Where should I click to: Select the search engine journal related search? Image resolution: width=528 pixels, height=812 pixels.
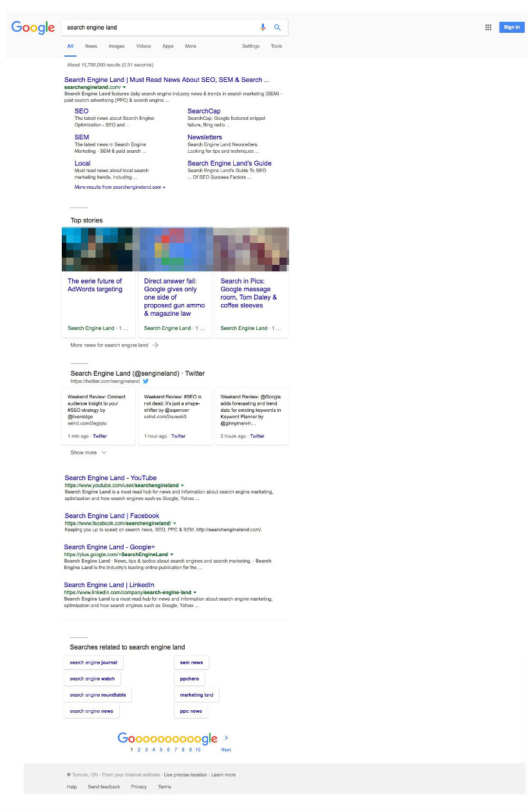[93, 662]
